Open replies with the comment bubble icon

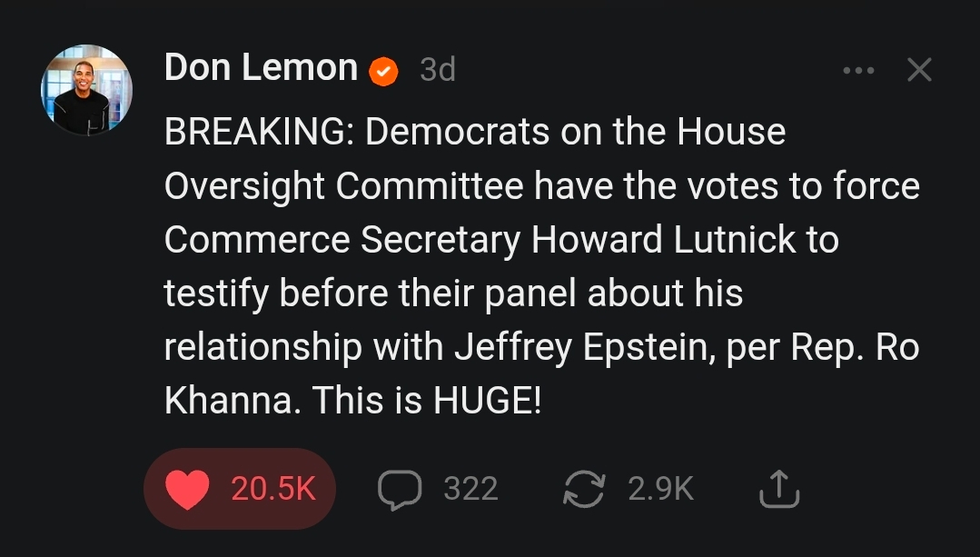[x=399, y=489]
